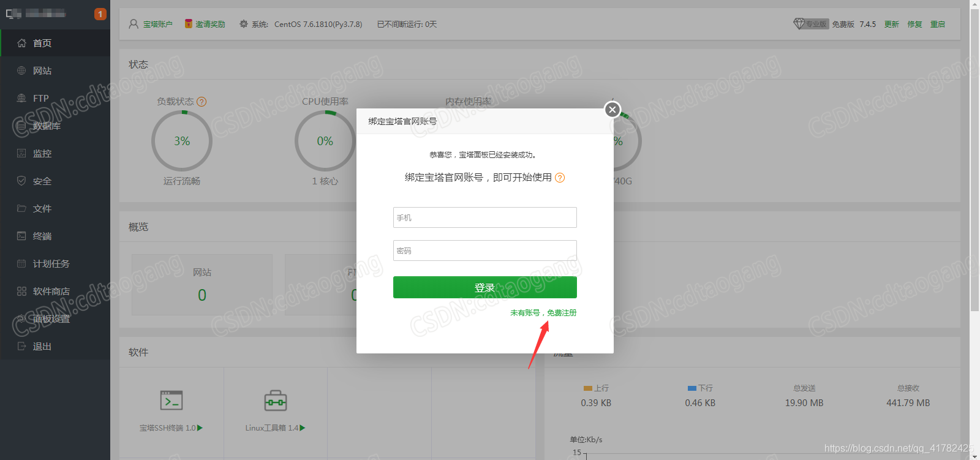Click the exit icon beside 退出
The height and width of the screenshot is (460, 980).
[x=21, y=346]
